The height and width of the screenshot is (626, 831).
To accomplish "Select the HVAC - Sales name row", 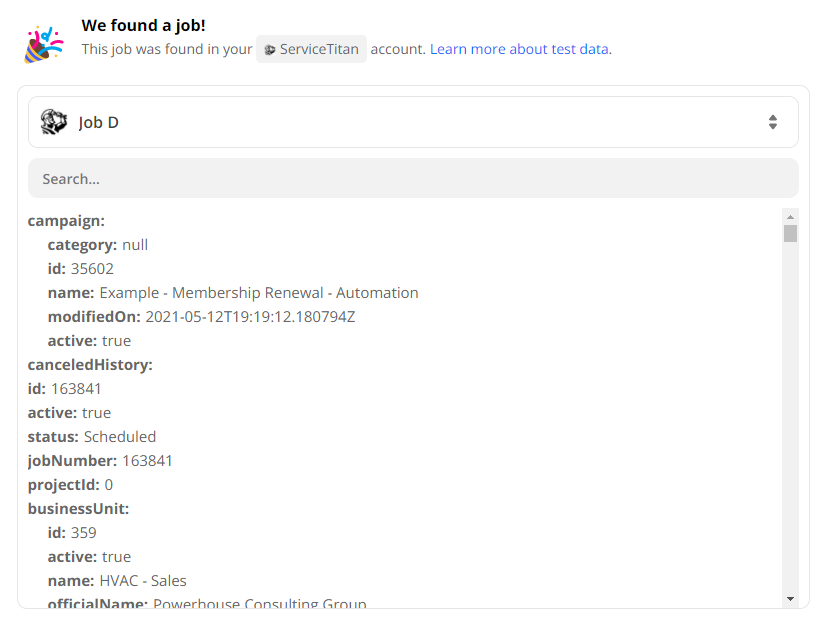I will point(117,581).
